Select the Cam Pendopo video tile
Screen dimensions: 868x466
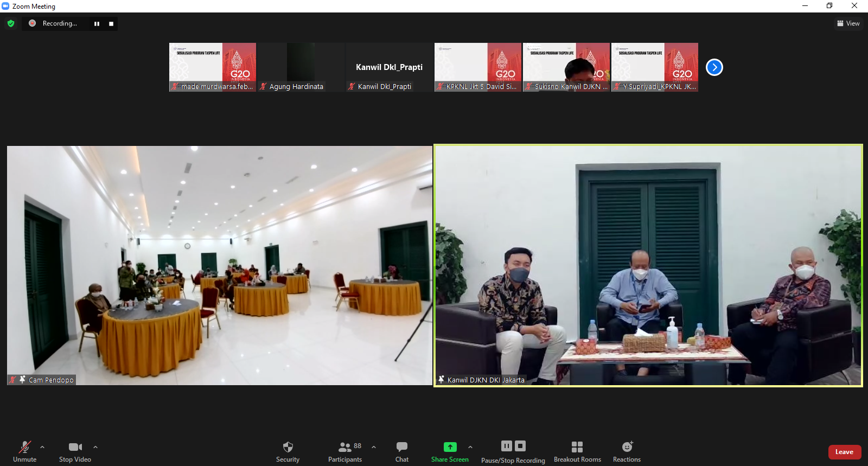[x=219, y=265]
